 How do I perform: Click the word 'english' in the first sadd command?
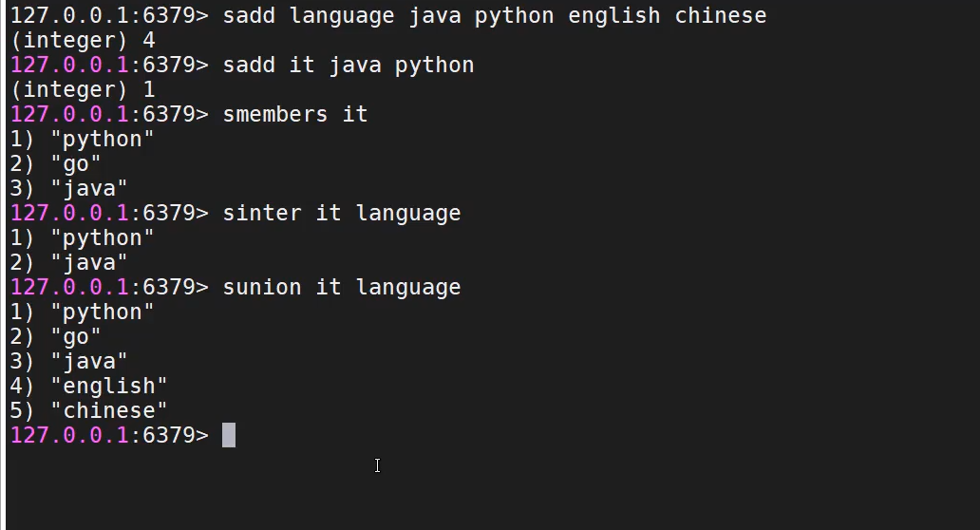[x=613, y=15]
